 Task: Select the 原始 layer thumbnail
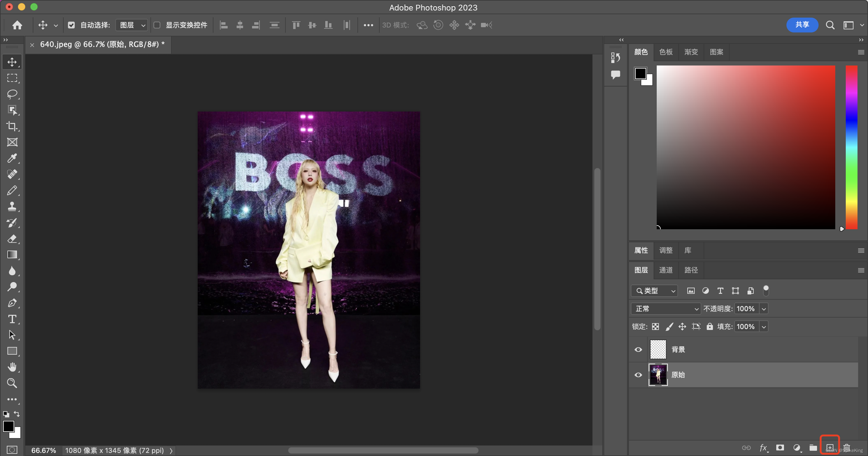[x=658, y=375]
